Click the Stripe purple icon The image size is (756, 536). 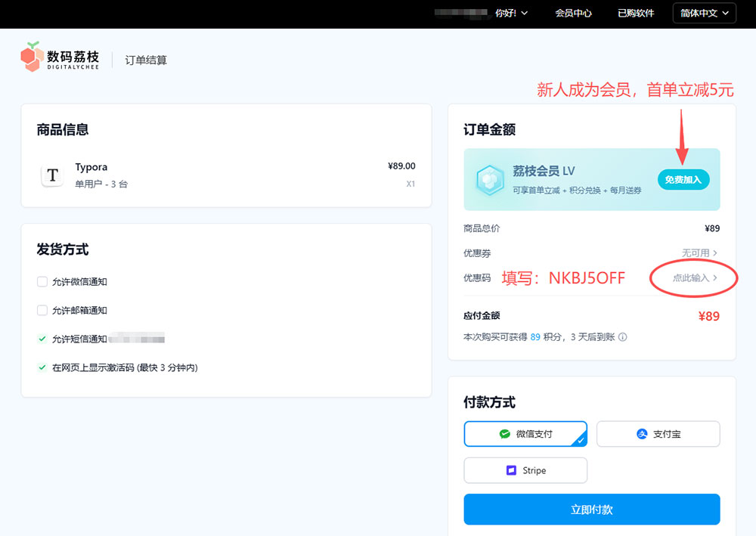[x=512, y=470]
